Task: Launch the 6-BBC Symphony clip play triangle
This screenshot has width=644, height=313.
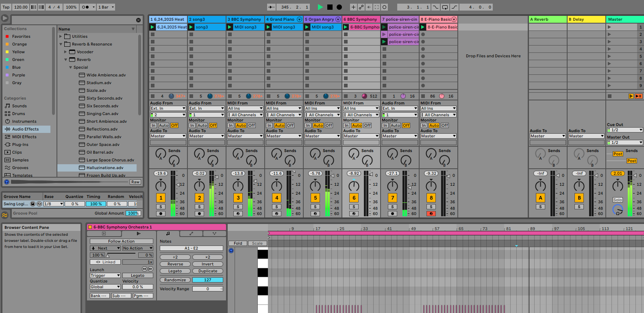Action: coord(346,27)
